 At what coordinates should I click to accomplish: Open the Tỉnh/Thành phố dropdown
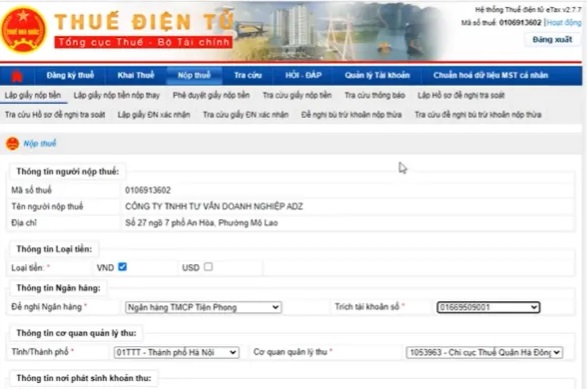point(176,352)
